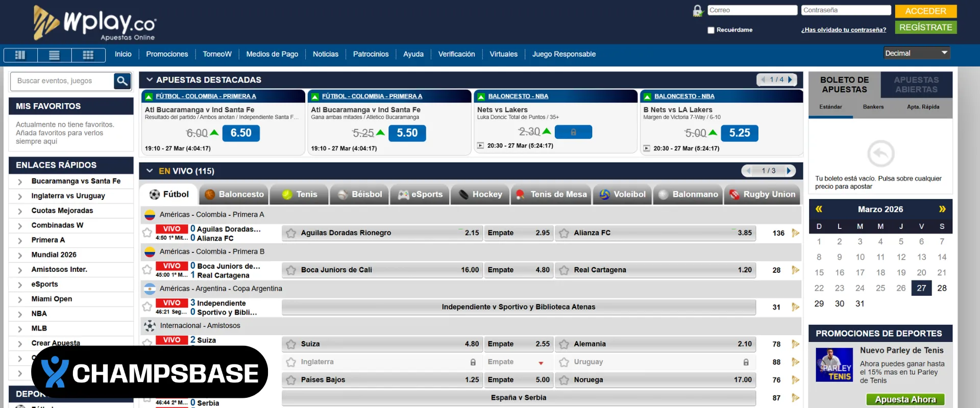The width and height of the screenshot is (980, 408).
Task: Click the search magnifier icon
Action: (122, 81)
